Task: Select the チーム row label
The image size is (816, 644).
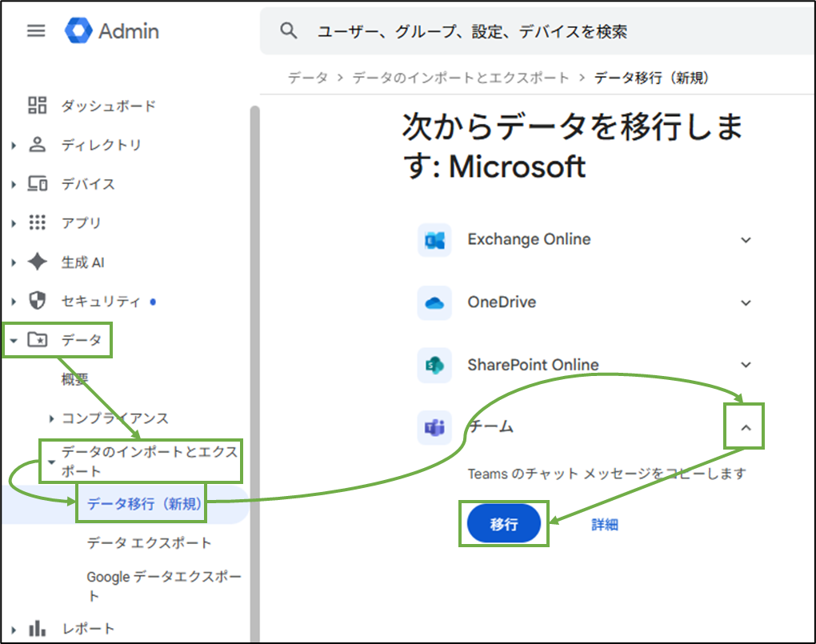Action: 490,427
